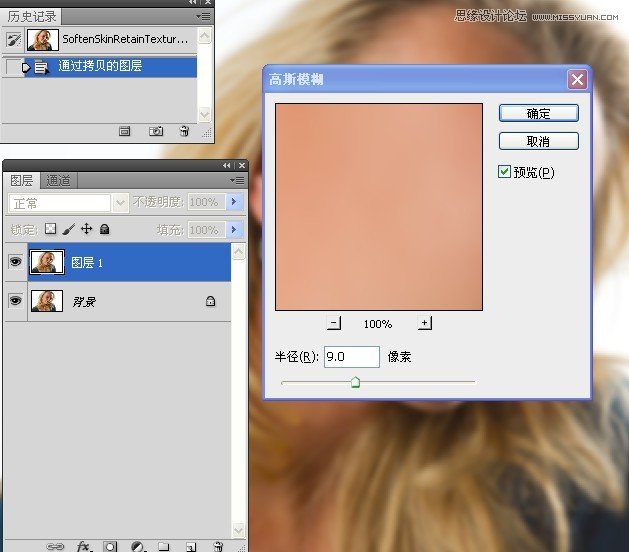This screenshot has width=629, height=552.
Task: Hide 图层 1 with eye icon
Action: click(15, 262)
